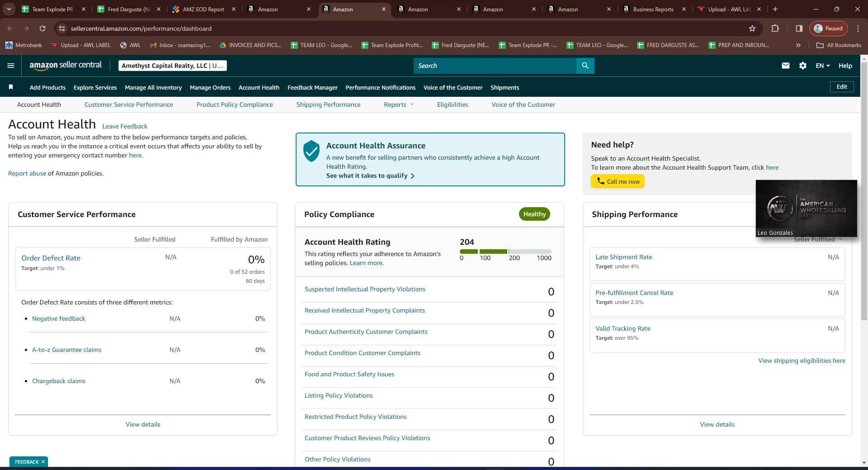Expand the Reports submenu dropdown
Image resolution: width=868 pixels, height=470 pixels.
[x=399, y=104]
